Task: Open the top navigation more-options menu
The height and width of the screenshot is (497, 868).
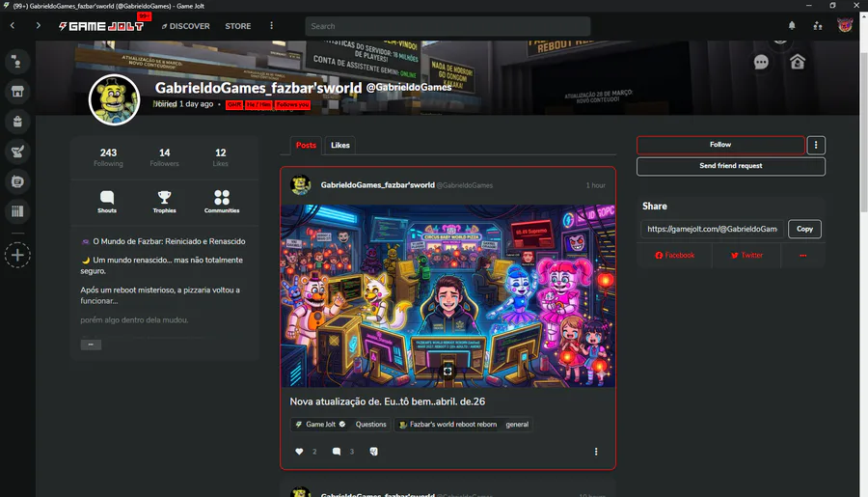Action: point(271,25)
